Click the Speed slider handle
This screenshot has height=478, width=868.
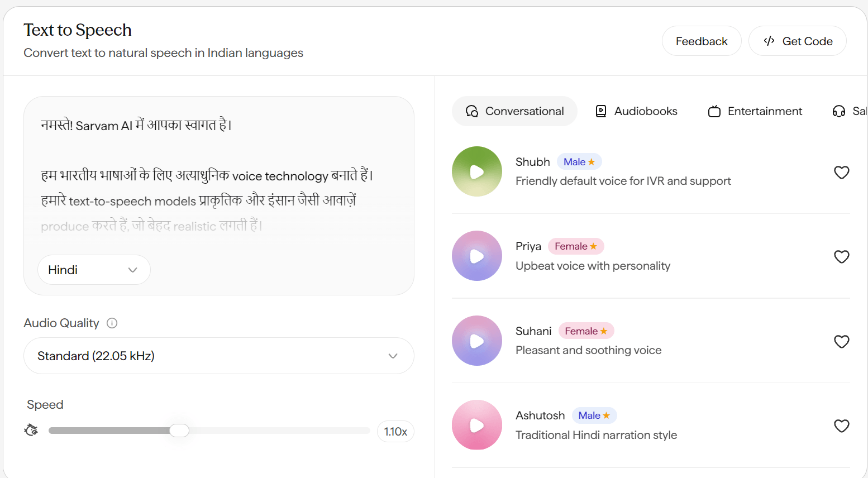click(179, 431)
